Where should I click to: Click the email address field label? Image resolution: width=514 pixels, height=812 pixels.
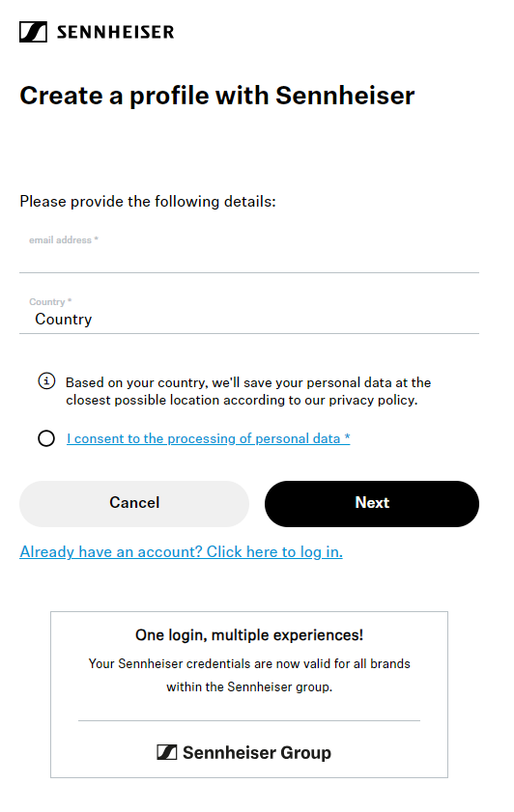click(x=63, y=240)
